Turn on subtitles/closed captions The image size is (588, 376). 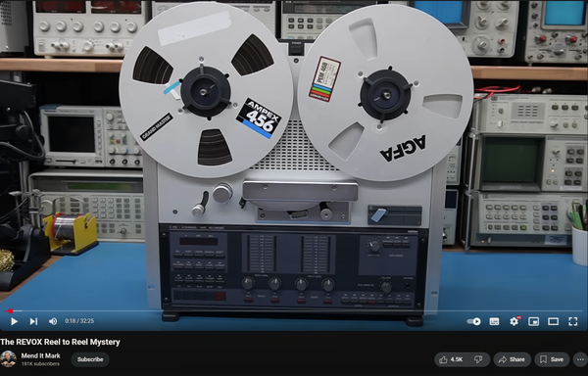click(494, 321)
